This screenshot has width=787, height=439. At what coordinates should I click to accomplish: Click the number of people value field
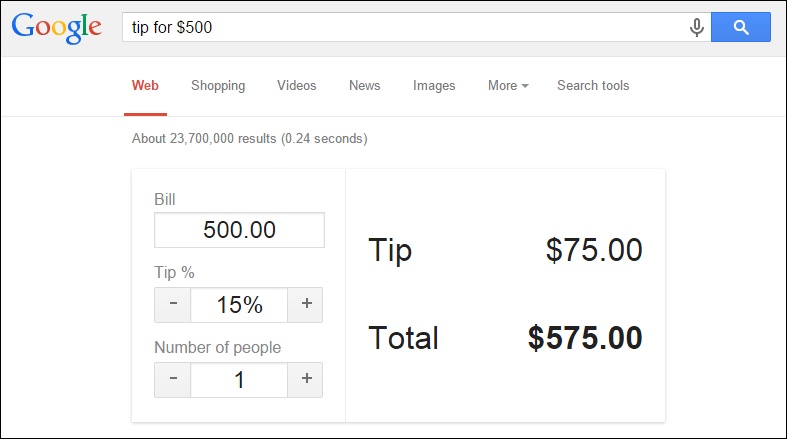pyautogui.click(x=239, y=380)
